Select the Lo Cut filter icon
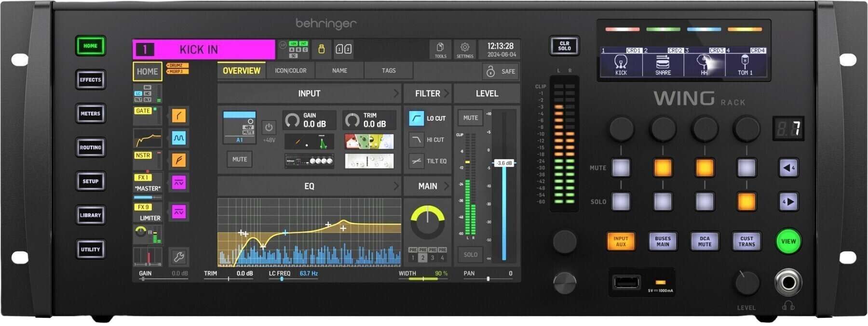868x326 pixels. [x=416, y=118]
